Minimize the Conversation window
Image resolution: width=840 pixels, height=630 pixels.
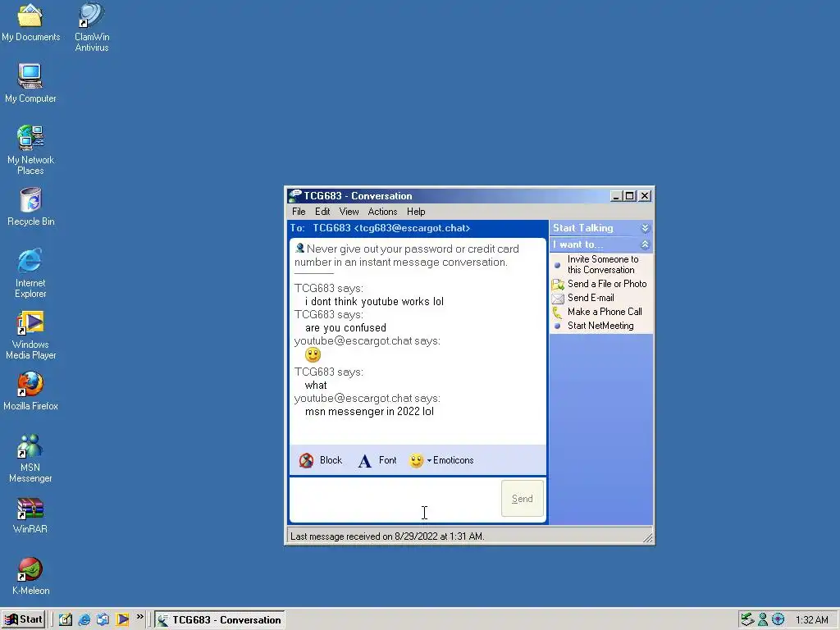[x=617, y=196]
